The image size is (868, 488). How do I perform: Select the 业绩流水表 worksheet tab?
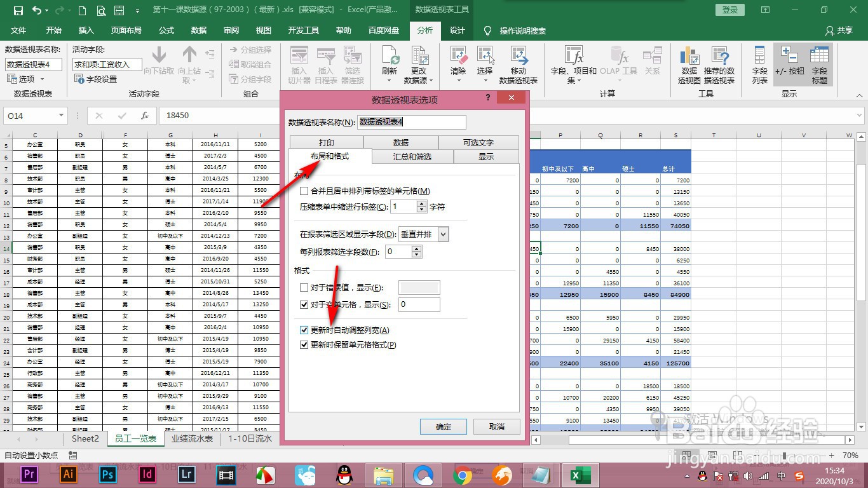tap(192, 438)
